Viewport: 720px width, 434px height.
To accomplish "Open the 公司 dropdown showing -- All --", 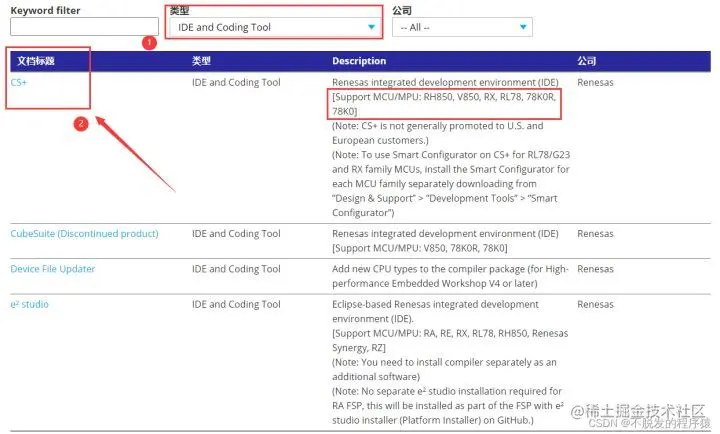I will pos(462,27).
